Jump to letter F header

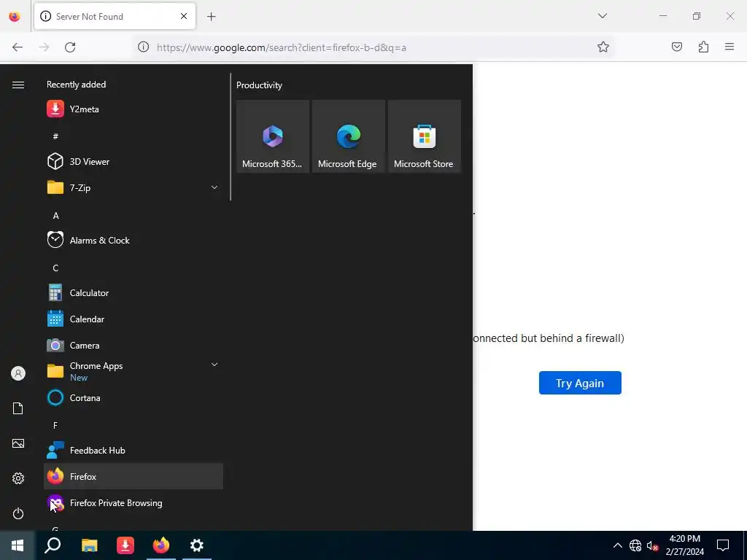coord(55,425)
